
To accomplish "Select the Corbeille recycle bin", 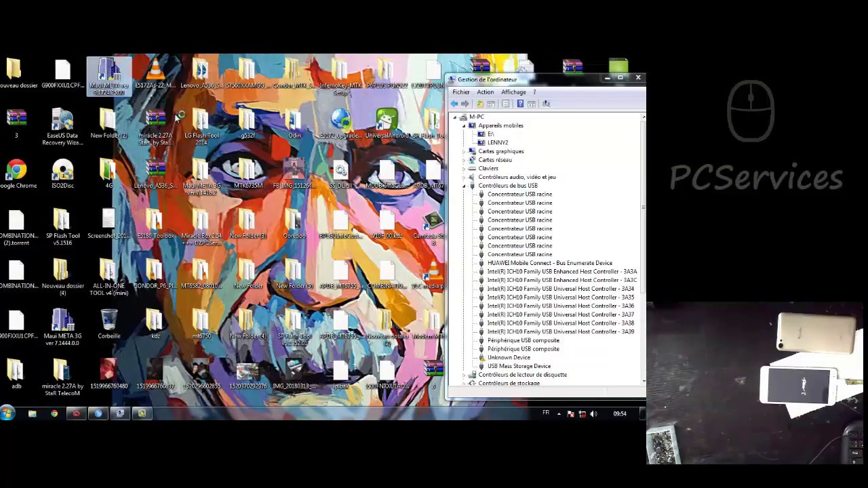I will pyautogui.click(x=108, y=324).
